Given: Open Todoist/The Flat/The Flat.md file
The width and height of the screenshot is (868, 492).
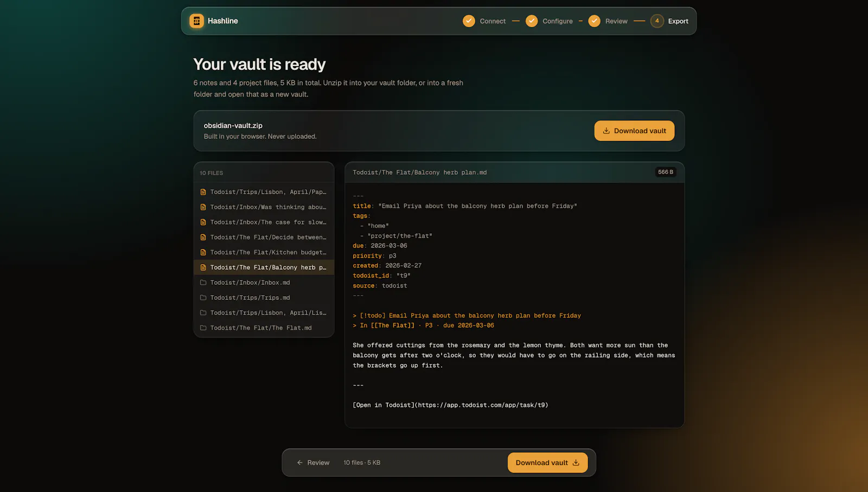Looking at the screenshot, I should 264,328.
